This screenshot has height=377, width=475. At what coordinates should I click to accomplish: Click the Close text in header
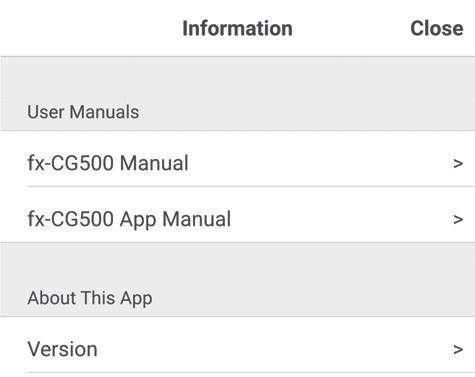(436, 28)
